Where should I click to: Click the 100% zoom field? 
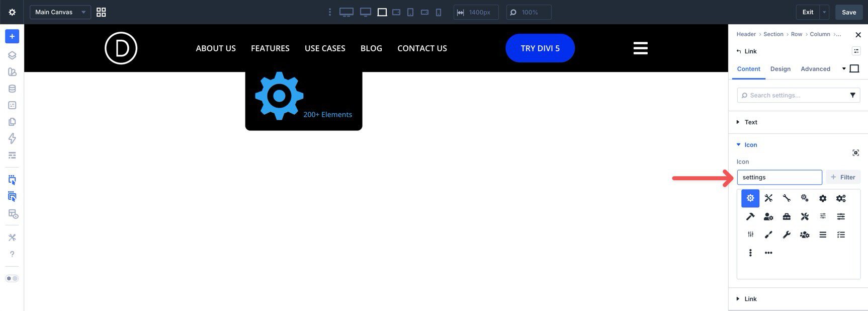coord(529,12)
